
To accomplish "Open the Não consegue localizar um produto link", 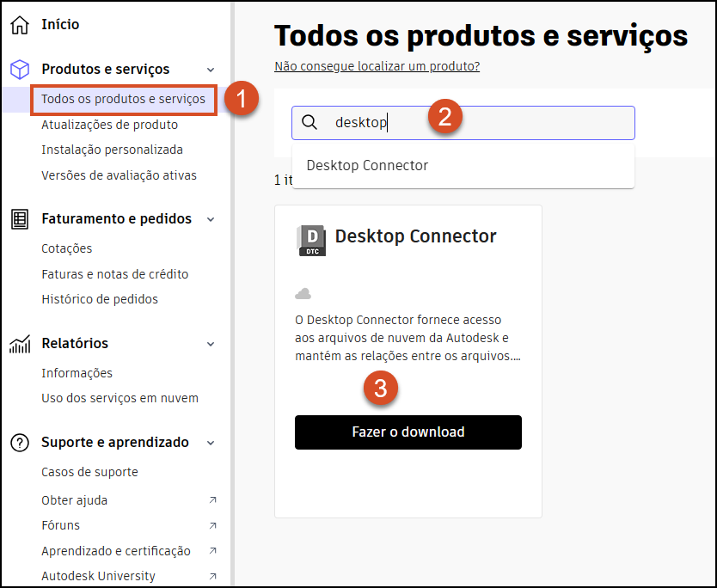I will (377, 65).
